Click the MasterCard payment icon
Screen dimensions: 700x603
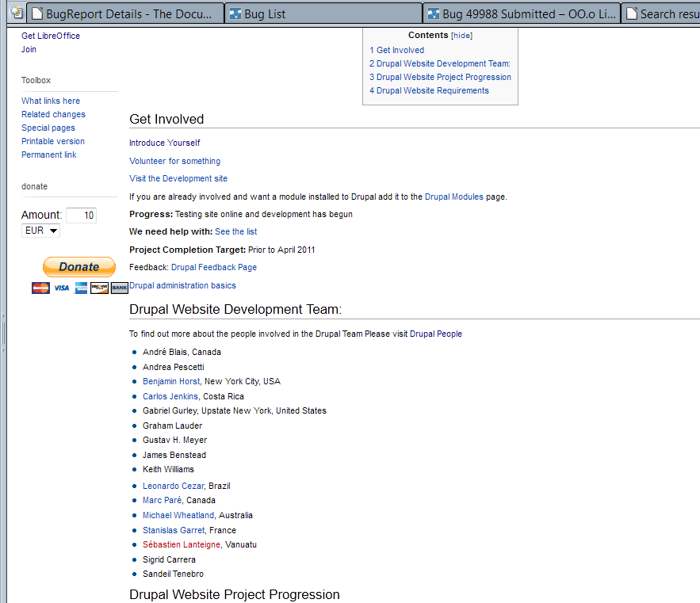40,288
